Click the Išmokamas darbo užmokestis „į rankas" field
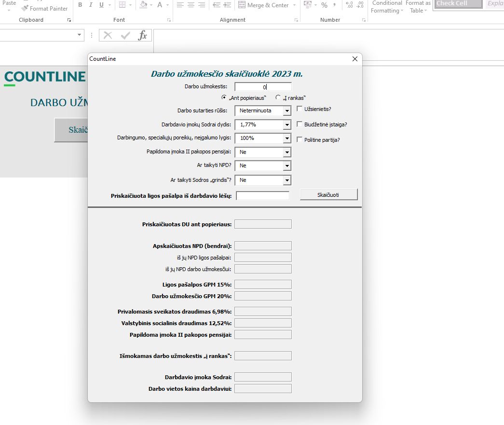 click(263, 356)
